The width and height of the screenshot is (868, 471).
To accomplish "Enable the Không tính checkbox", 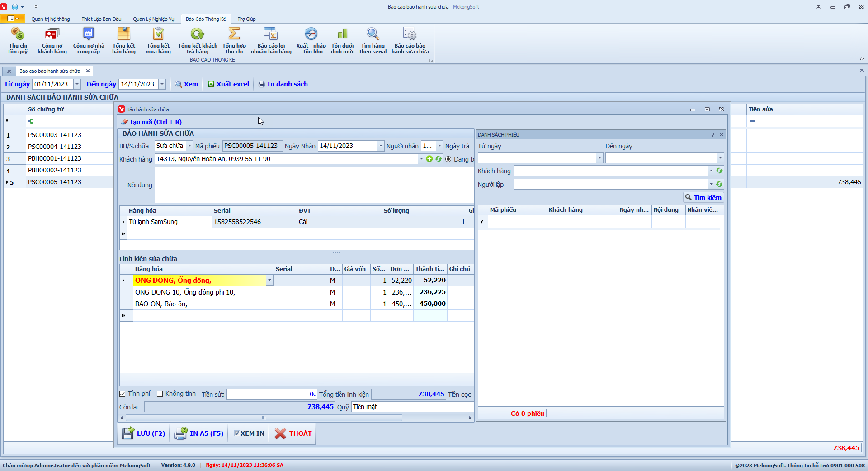I will (x=160, y=394).
